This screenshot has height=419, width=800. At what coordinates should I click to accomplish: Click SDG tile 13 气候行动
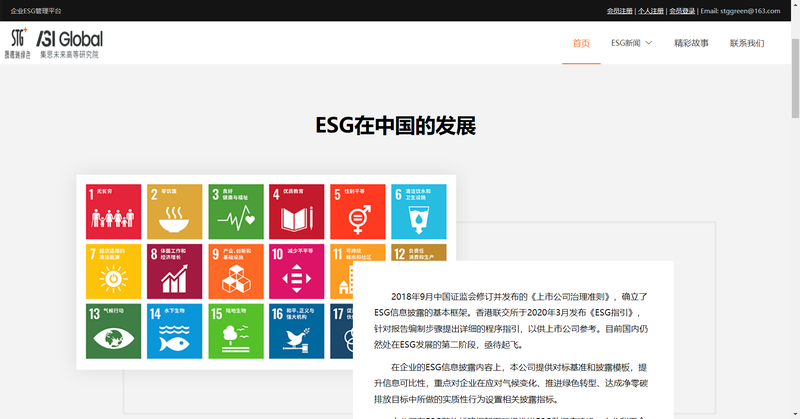[x=113, y=331]
